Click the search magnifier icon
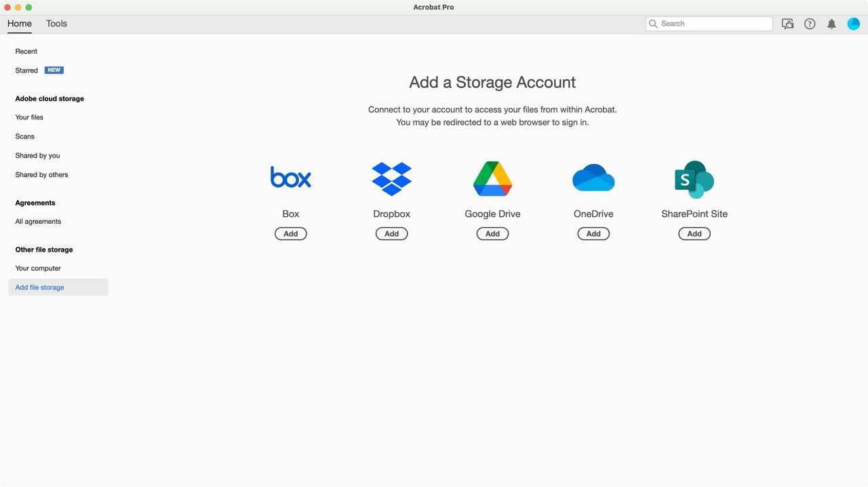The height and width of the screenshot is (487, 868). (654, 24)
